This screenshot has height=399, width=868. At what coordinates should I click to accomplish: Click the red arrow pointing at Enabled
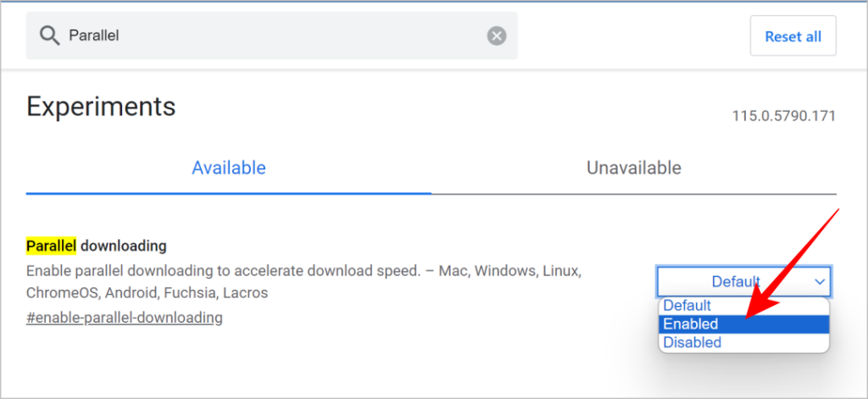[x=793, y=264]
